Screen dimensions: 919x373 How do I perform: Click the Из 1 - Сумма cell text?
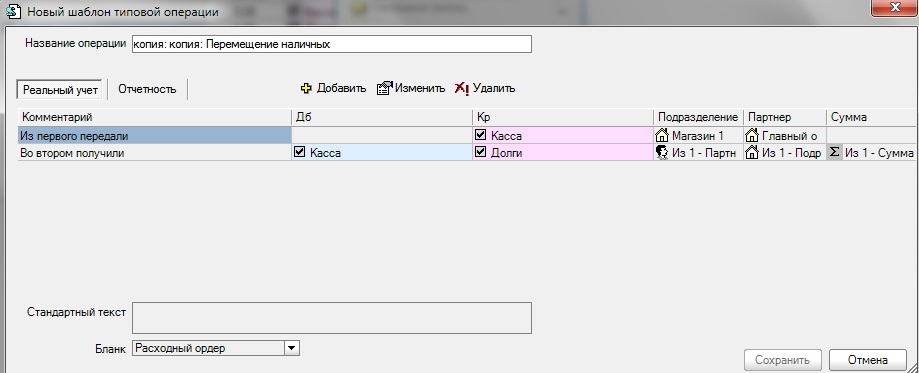879,153
